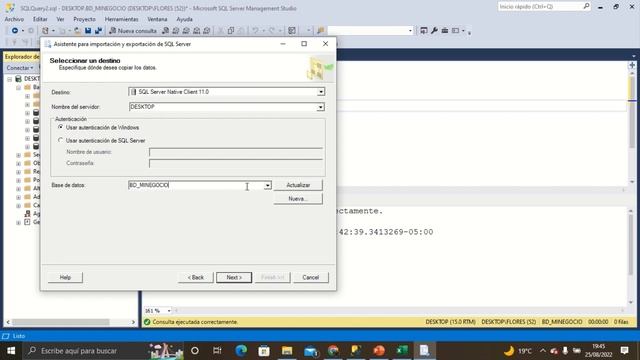
Task: Open the Herramientas menu
Action: click(x=121, y=19)
